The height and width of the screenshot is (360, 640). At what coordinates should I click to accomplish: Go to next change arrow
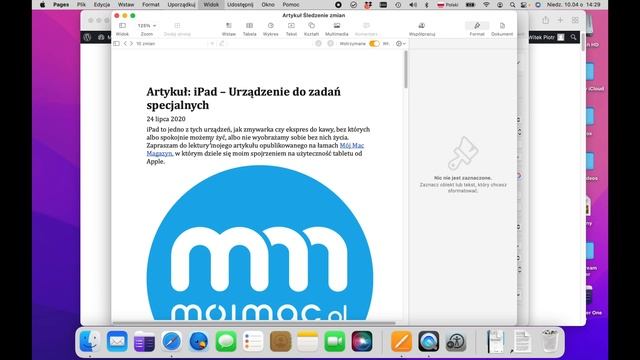pos(131,44)
